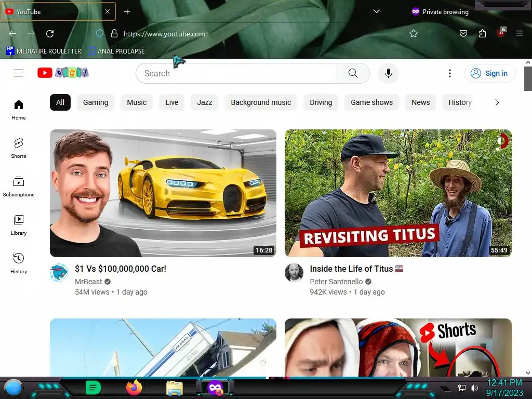This screenshot has width=532, height=399.
Task: Open YouTube settings three-dot menu
Action: [x=450, y=73]
